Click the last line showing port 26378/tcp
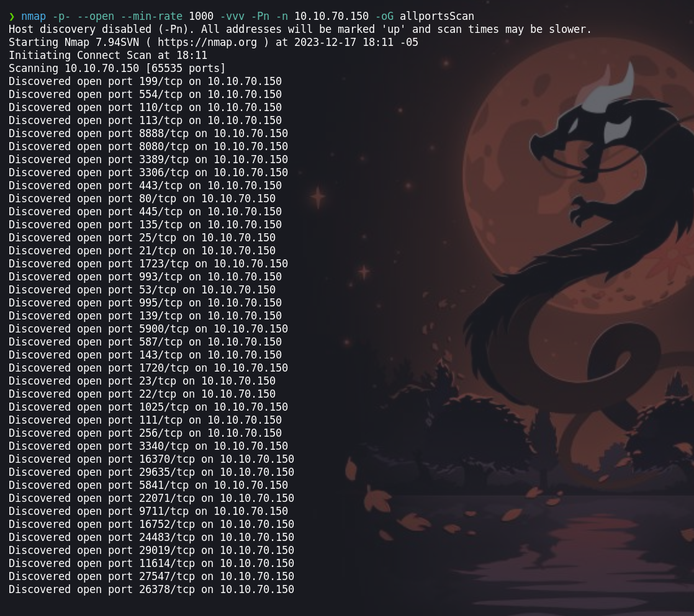Screen dimensions: 694x616 coord(151,589)
